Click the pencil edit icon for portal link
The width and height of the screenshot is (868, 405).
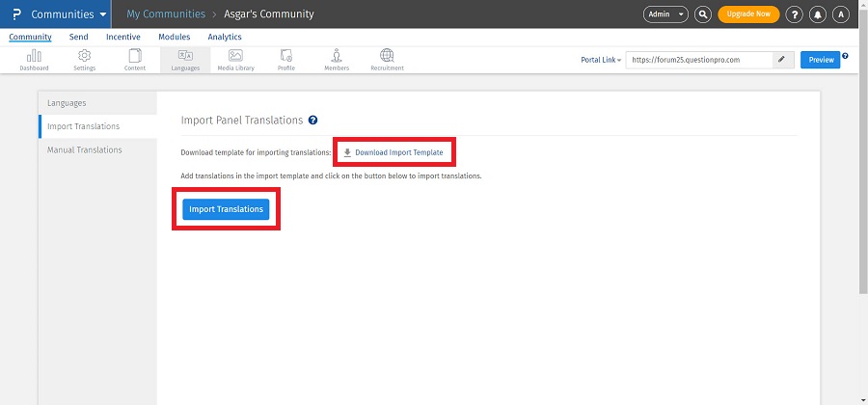point(783,60)
